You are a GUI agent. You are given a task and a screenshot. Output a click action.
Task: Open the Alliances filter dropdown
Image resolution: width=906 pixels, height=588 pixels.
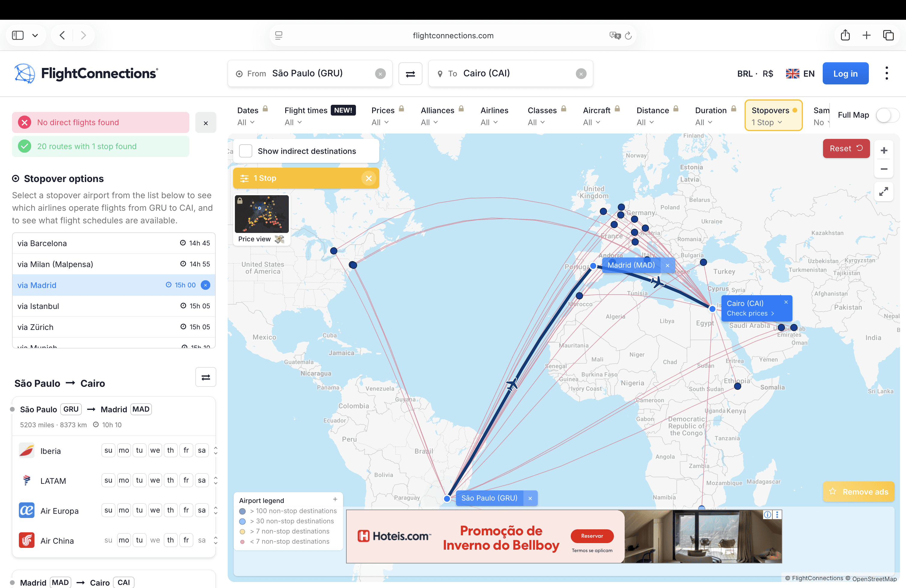click(x=442, y=116)
